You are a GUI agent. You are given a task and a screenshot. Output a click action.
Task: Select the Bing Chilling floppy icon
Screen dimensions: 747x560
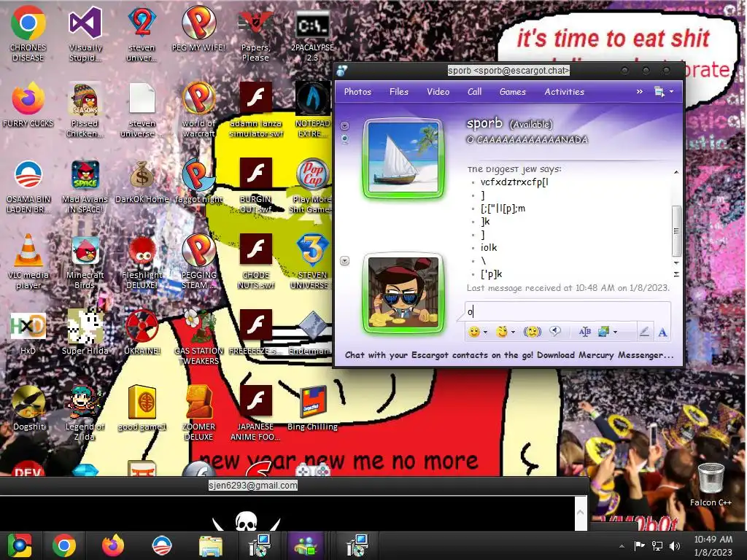[312, 408]
